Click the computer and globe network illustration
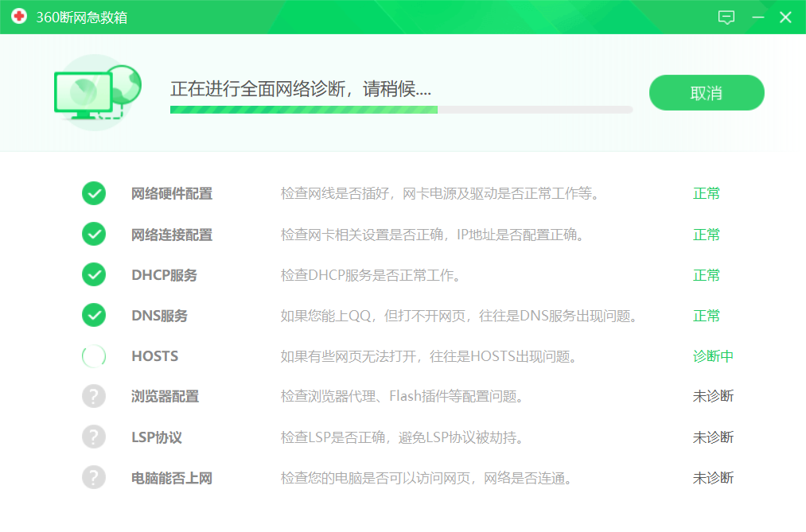The width and height of the screenshot is (806, 532). coord(97,92)
